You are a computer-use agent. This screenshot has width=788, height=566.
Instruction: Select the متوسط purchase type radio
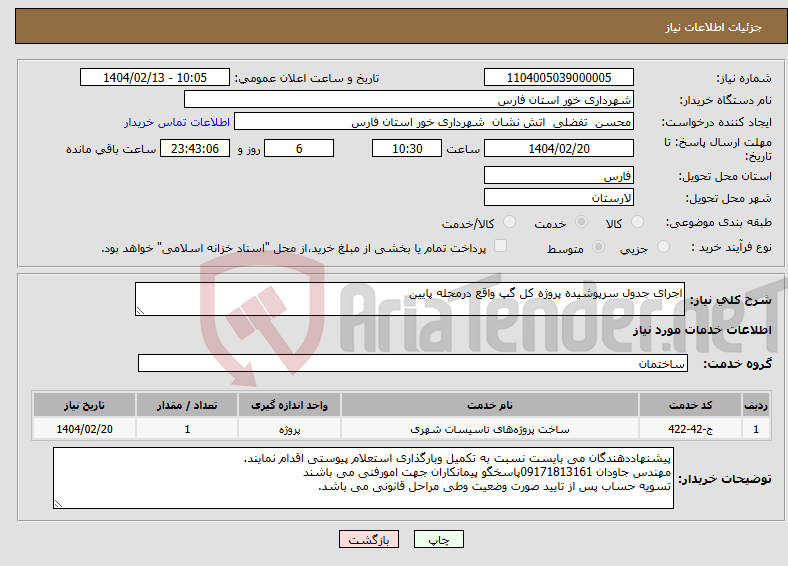pyautogui.click(x=599, y=247)
